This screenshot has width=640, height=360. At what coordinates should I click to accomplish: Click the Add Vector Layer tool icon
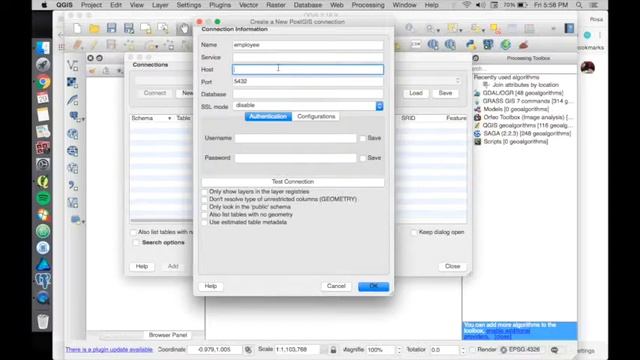[x=73, y=65]
